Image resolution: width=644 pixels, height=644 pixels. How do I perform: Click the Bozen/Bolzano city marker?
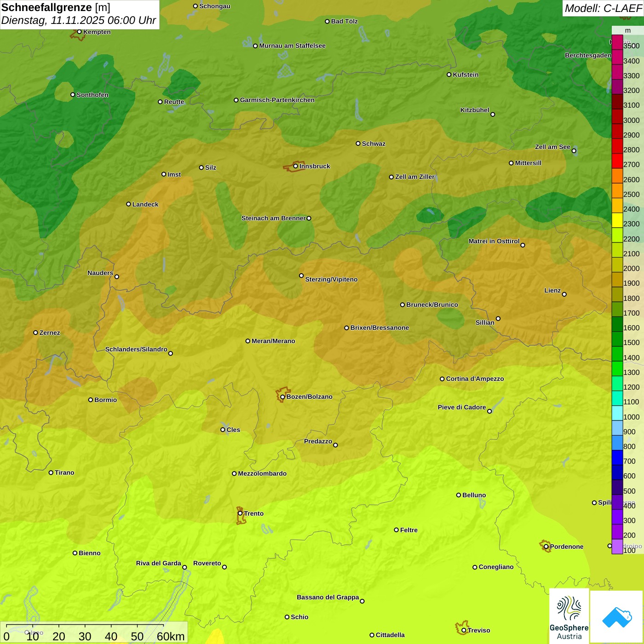(282, 397)
